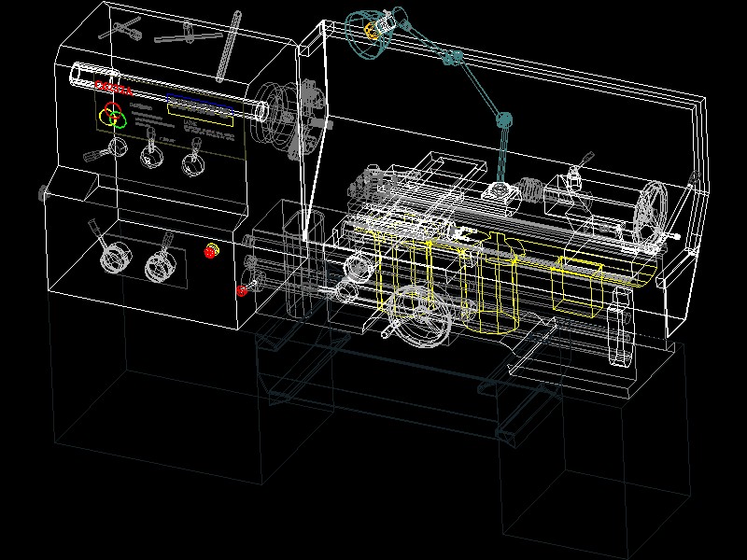Click the middle headstock selector knob
This screenshot has width=747, height=560.
pyautogui.click(x=150, y=155)
